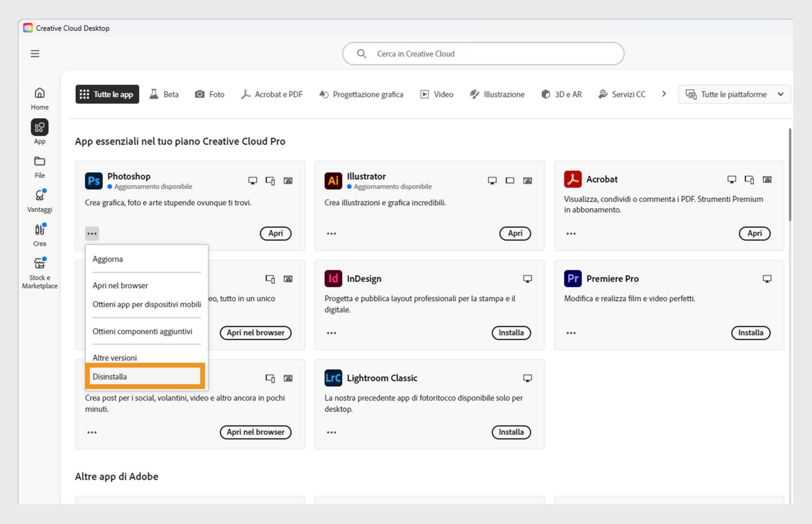812x524 pixels.
Task: Expand more categories with the right chevron arrow
Action: (664, 94)
